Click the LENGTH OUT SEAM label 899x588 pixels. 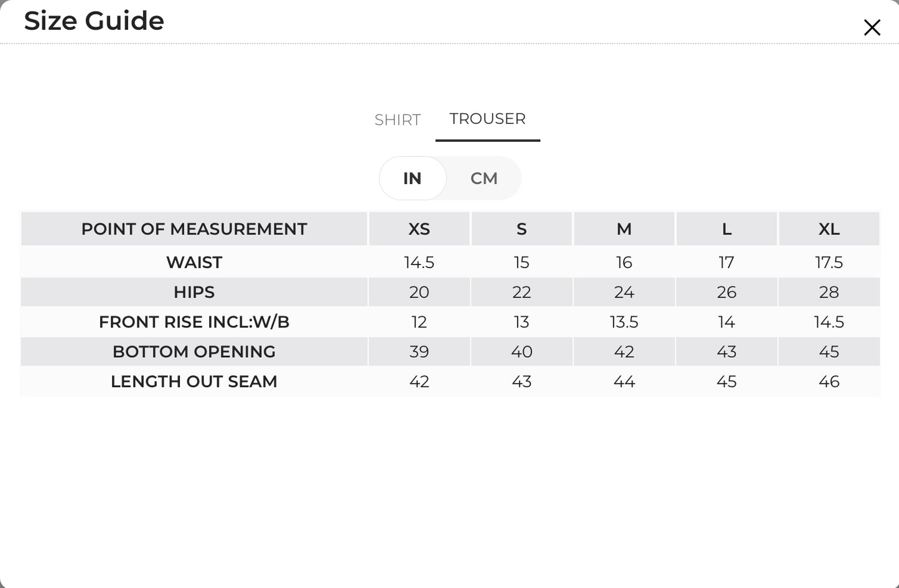coord(194,382)
